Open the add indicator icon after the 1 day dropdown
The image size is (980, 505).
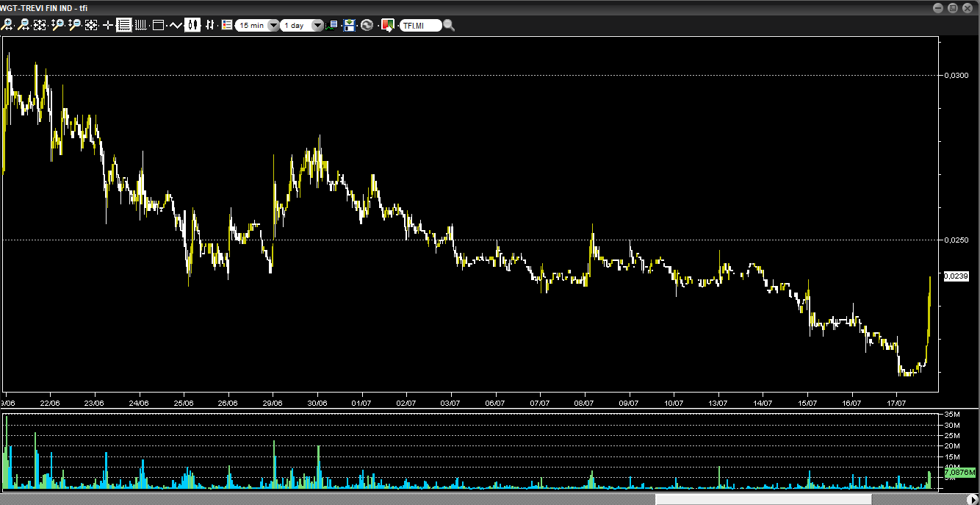coord(333,25)
